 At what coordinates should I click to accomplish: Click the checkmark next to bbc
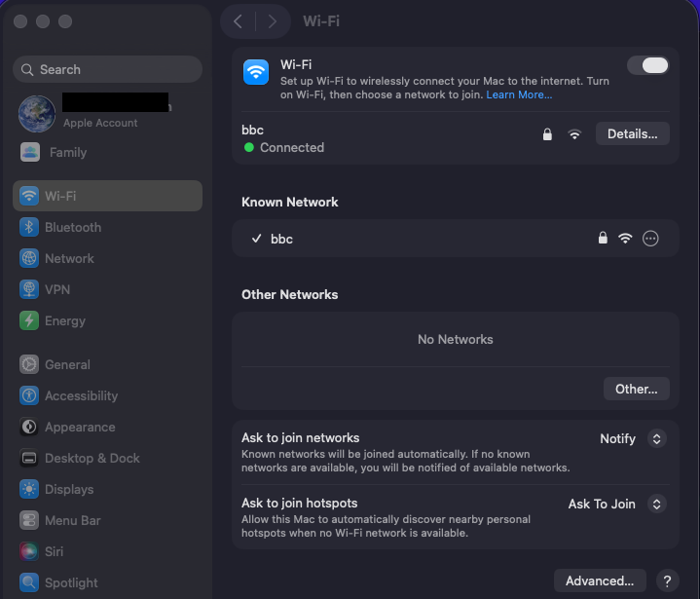point(256,239)
